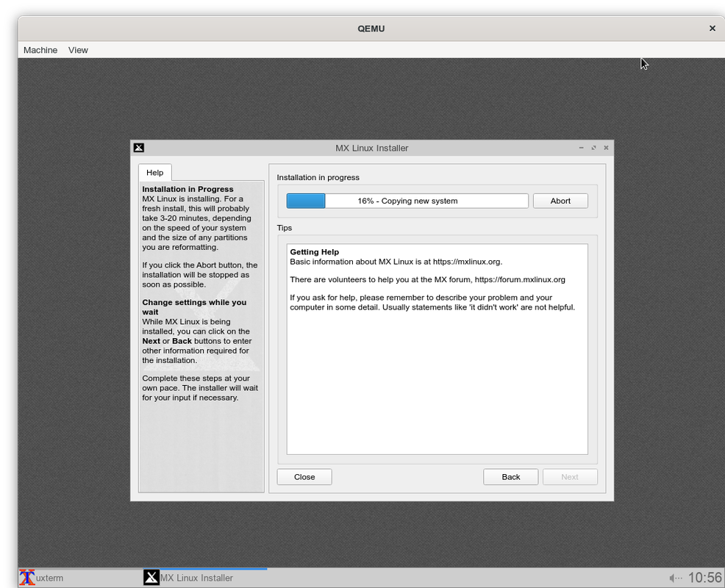Open the View menu in QEMU
This screenshot has height=588, width=725.
coord(78,50)
